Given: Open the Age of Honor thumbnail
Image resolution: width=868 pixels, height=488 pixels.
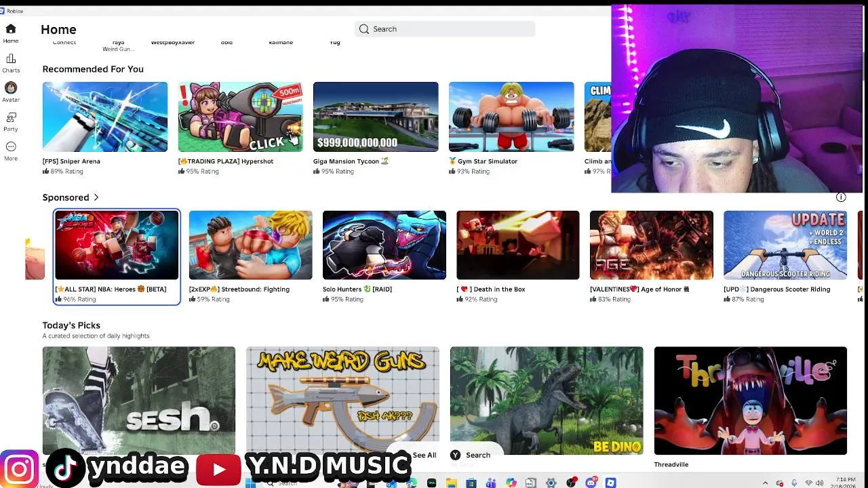Looking at the screenshot, I should (652, 245).
